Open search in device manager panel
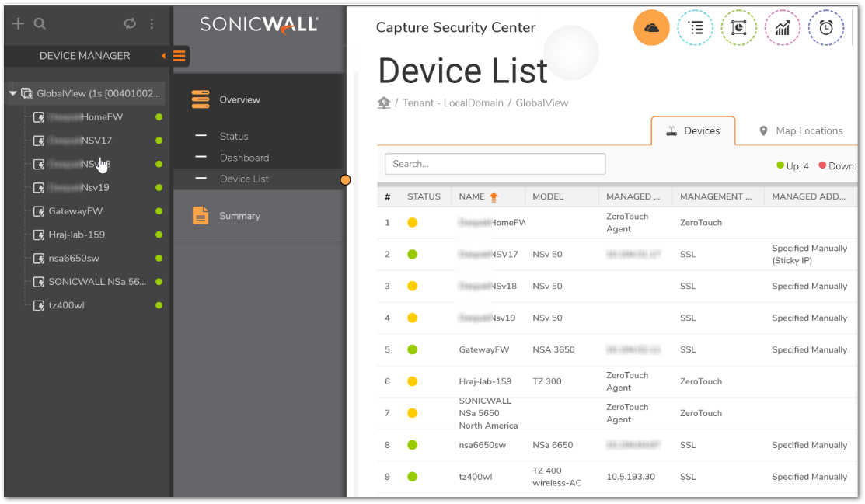Screen dimensions: 865x504 click(x=40, y=24)
